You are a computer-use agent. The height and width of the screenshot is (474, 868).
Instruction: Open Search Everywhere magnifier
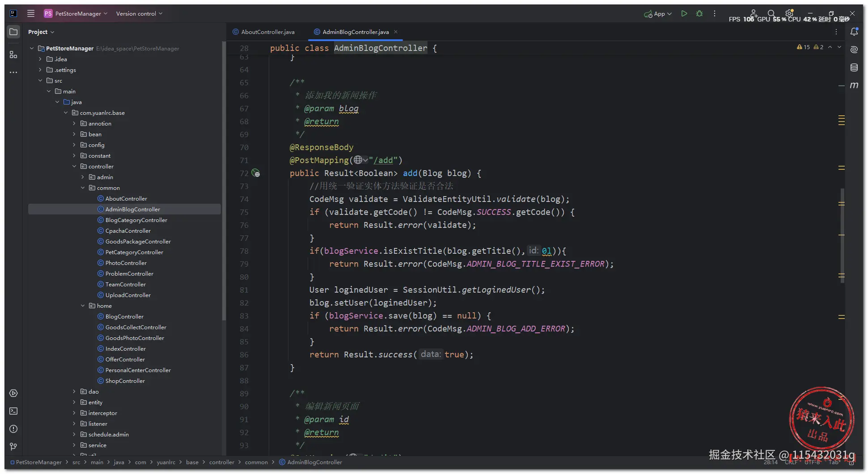click(771, 13)
